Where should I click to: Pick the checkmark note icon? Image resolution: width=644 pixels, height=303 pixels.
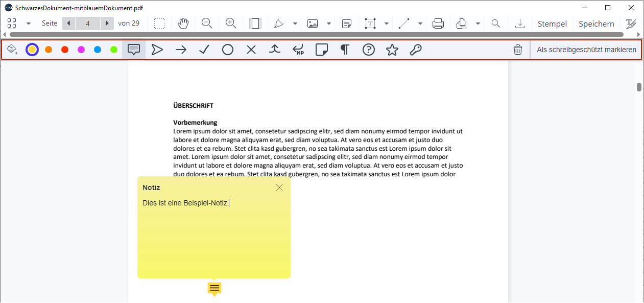(x=204, y=50)
